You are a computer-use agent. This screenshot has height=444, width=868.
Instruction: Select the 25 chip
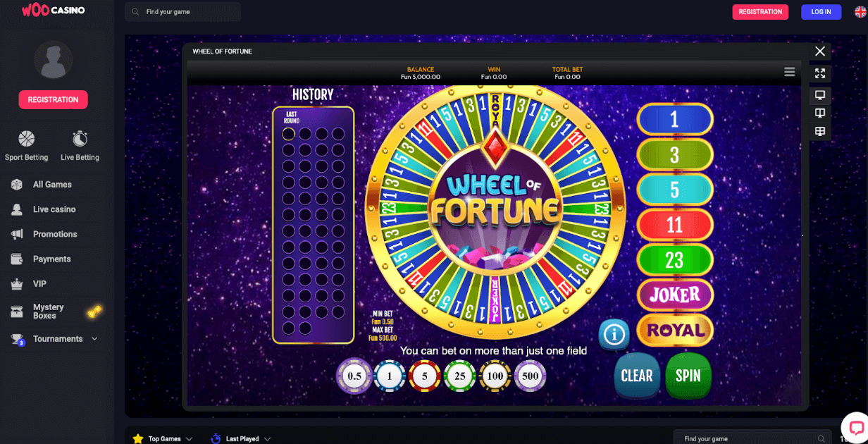pyautogui.click(x=460, y=376)
